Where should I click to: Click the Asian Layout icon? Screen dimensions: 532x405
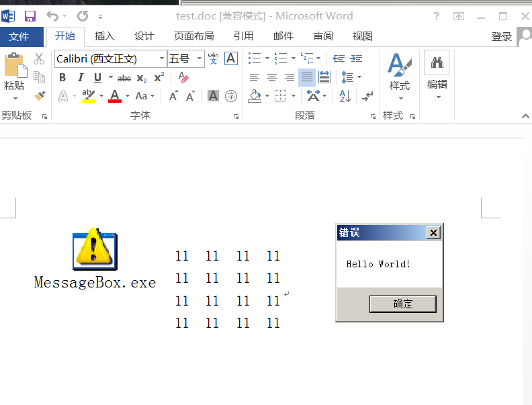(x=314, y=96)
